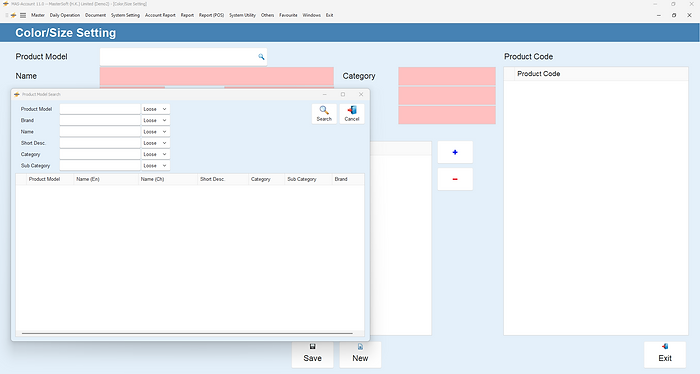Open the Document menu
Image resolution: width=700 pixels, height=374 pixels.
[x=96, y=15]
